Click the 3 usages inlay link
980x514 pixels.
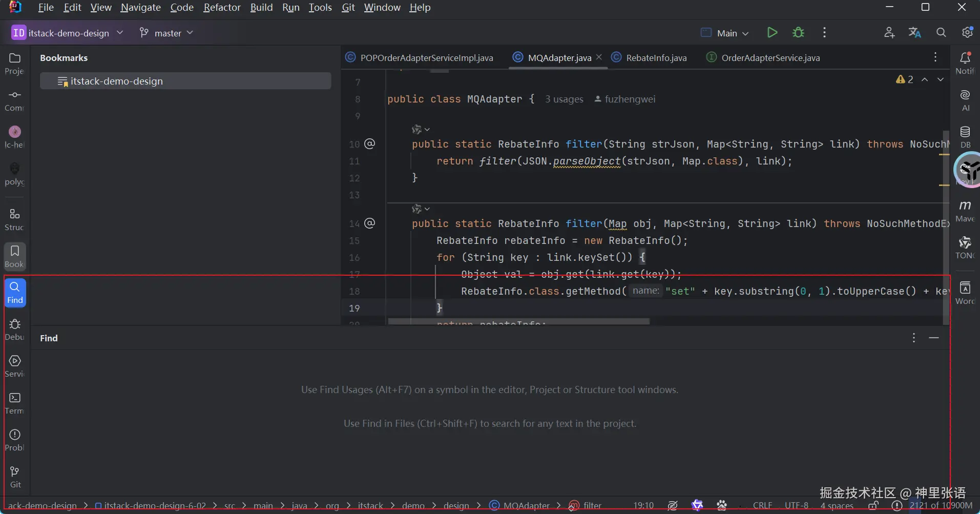pos(564,99)
